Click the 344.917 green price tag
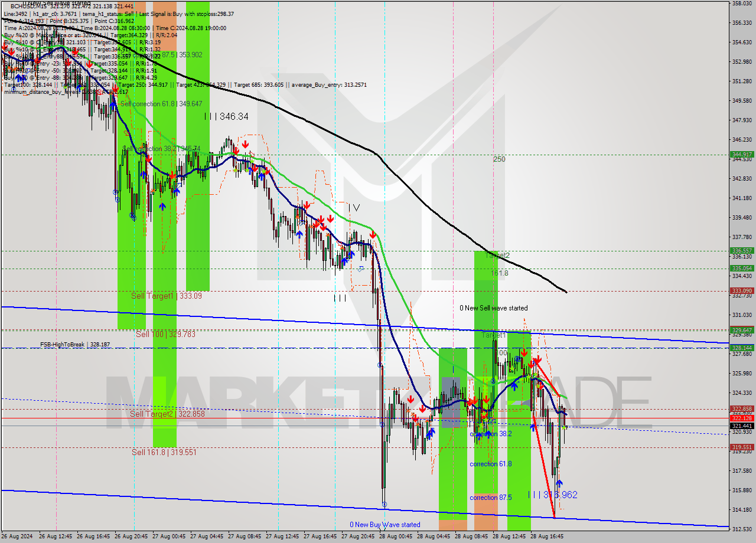The width and height of the screenshot is (756, 543). [x=742, y=155]
